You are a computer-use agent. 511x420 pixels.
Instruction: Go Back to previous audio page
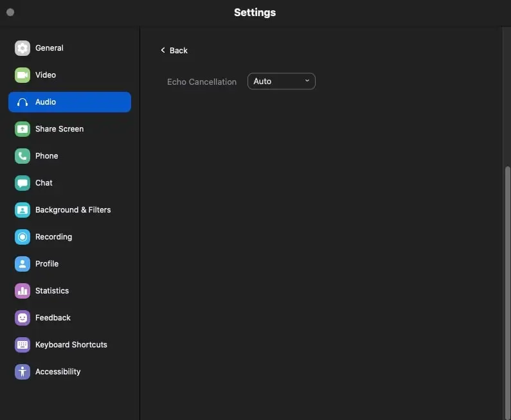[174, 51]
